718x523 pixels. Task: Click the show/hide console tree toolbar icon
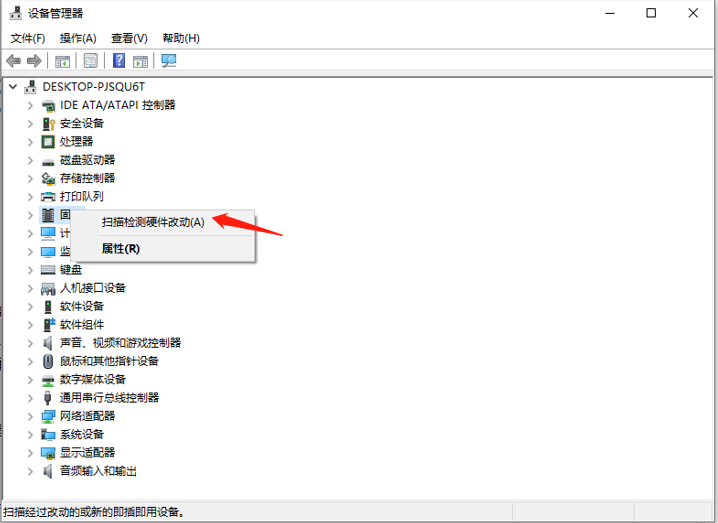click(x=63, y=61)
